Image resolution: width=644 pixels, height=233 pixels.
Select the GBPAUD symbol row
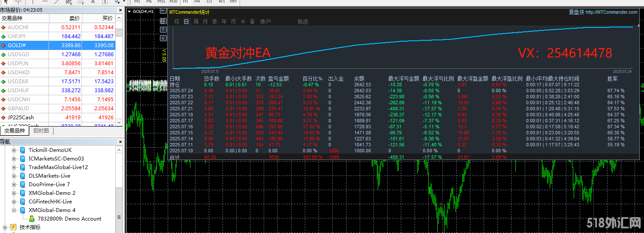(x=58, y=109)
